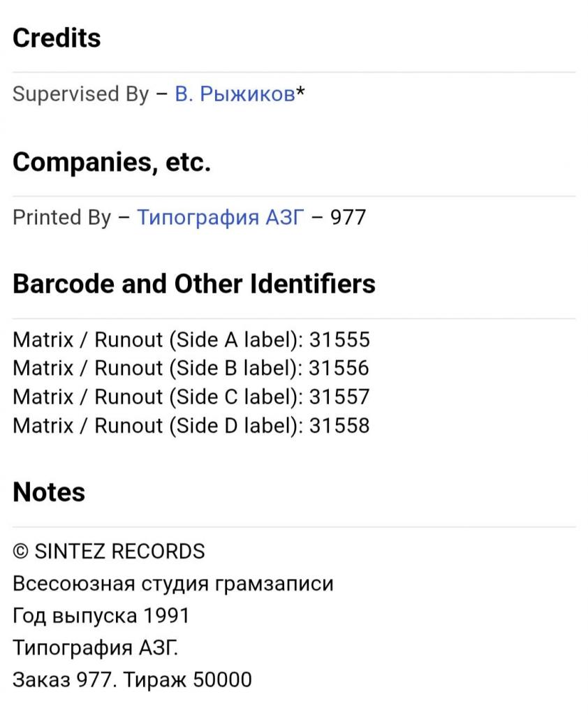Open the В. Рыжиков artist link
The height and width of the screenshot is (715, 588).
pos(235,94)
